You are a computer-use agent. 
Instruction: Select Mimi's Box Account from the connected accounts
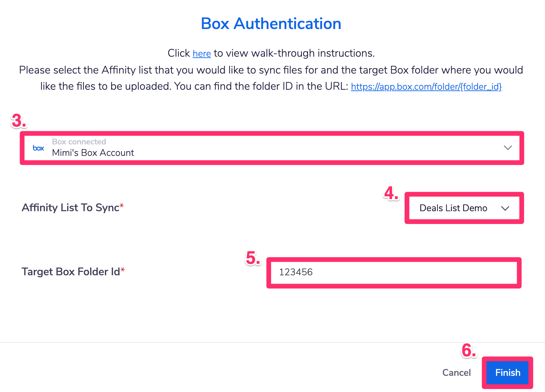coord(93,152)
